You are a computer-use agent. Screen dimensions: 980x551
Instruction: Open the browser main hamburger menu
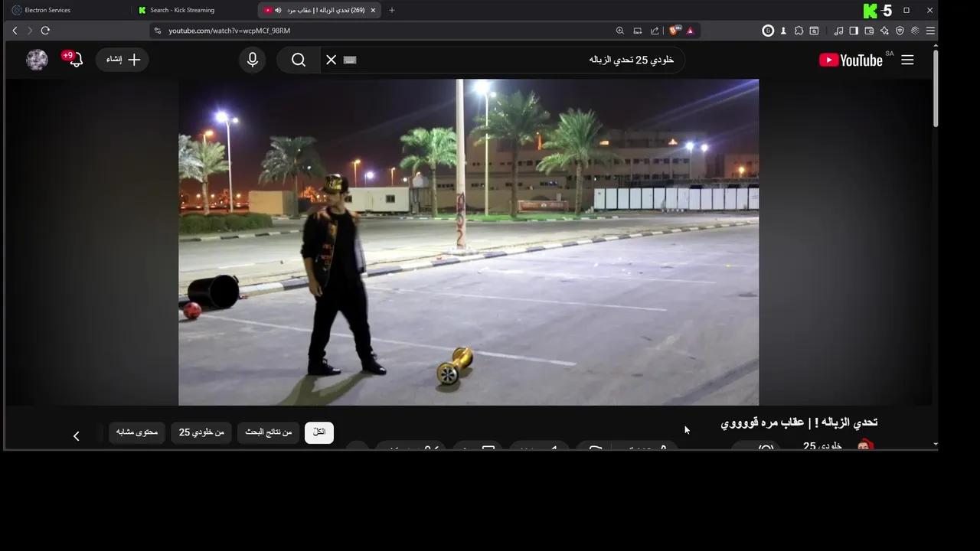930,31
